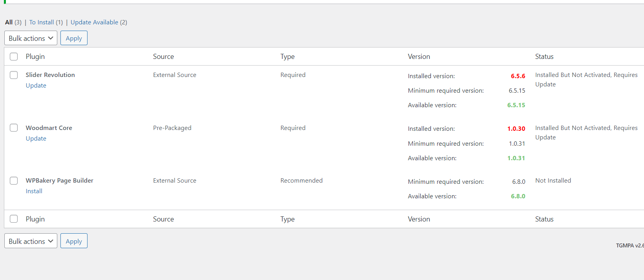Click Update link under Slider Revolution
Screen dimensions: 644x280
pos(36,86)
